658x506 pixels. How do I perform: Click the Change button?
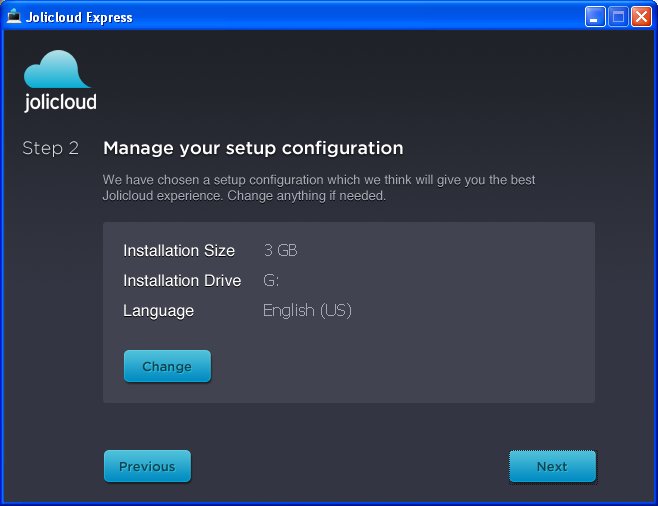(x=167, y=366)
